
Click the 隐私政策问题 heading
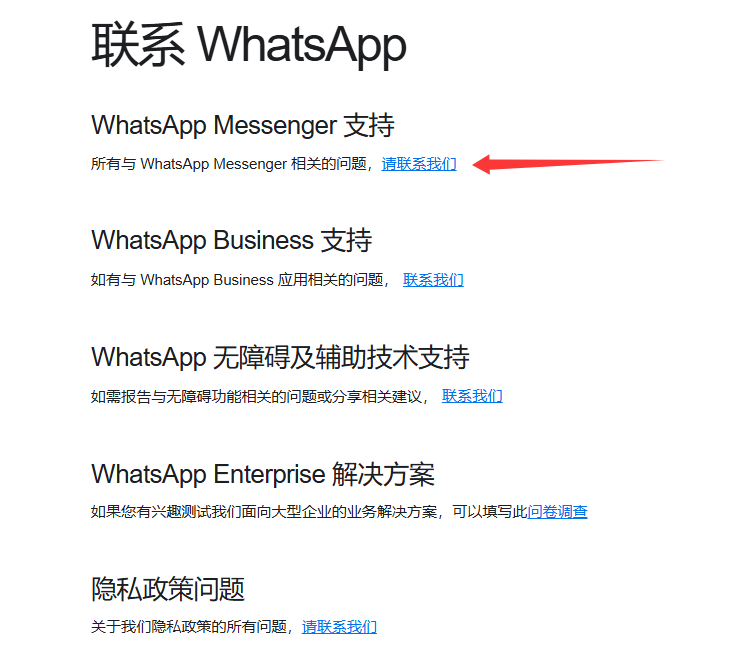tap(168, 589)
